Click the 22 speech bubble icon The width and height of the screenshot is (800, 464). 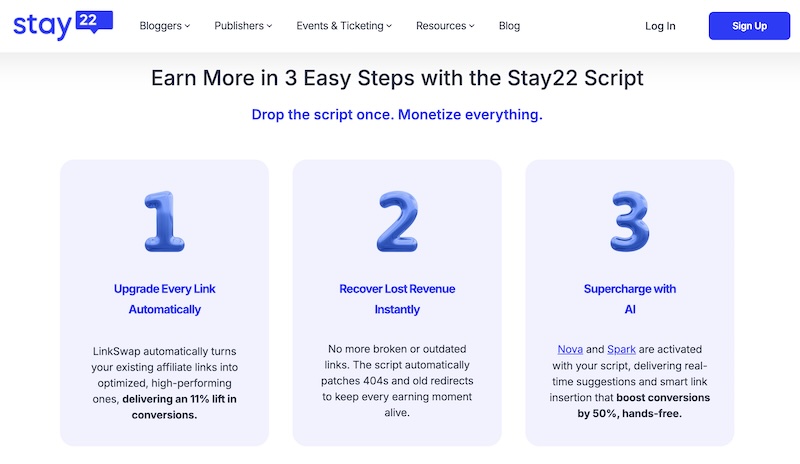(94, 22)
